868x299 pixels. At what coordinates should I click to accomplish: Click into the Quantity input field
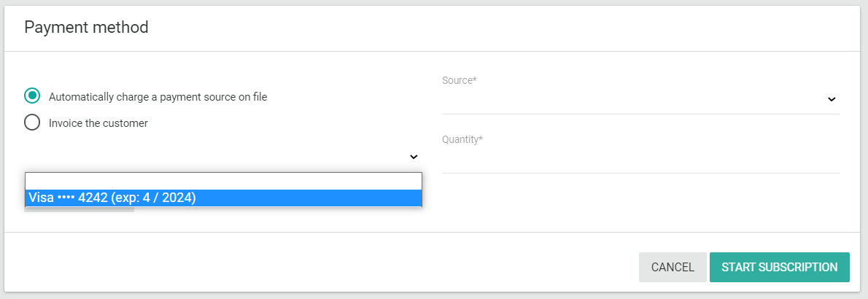click(x=640, y=160)
